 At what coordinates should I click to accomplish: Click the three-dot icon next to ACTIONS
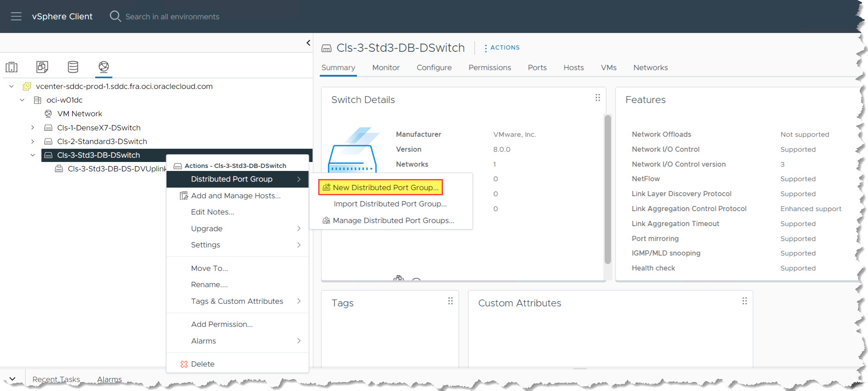[486, 48]
